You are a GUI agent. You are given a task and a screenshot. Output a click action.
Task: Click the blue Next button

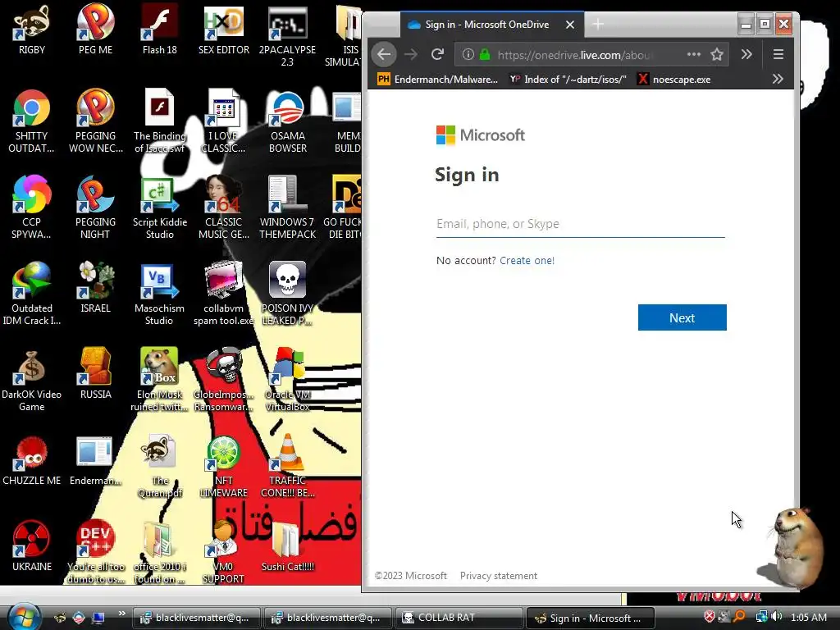(x=682, y=317)
